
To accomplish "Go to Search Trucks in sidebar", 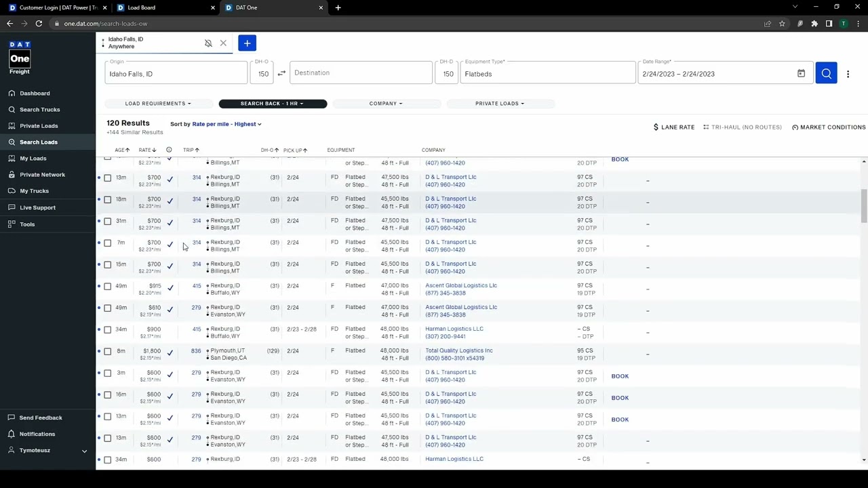I will point(39,109).
